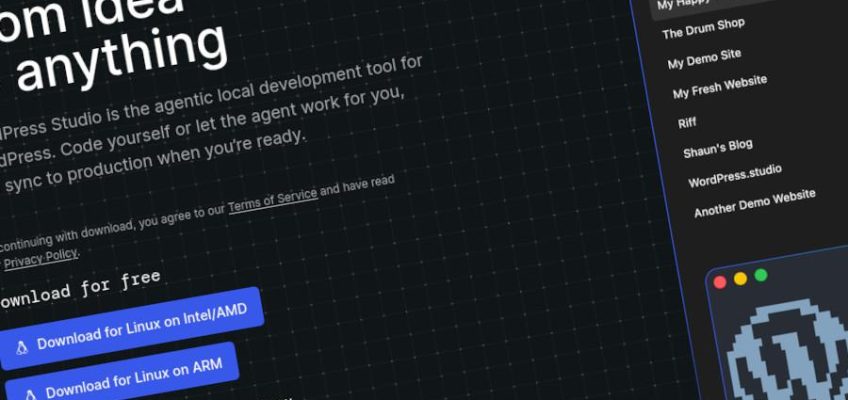Screen dimensions: 848x400
Task: Select Another Demo Website entry
Action: tap(754, 203)
